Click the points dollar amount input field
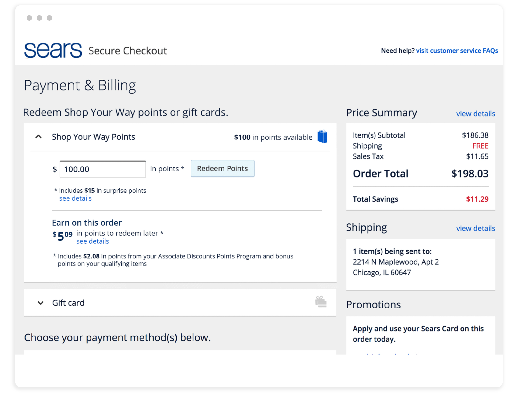 [x=103, y=169]
